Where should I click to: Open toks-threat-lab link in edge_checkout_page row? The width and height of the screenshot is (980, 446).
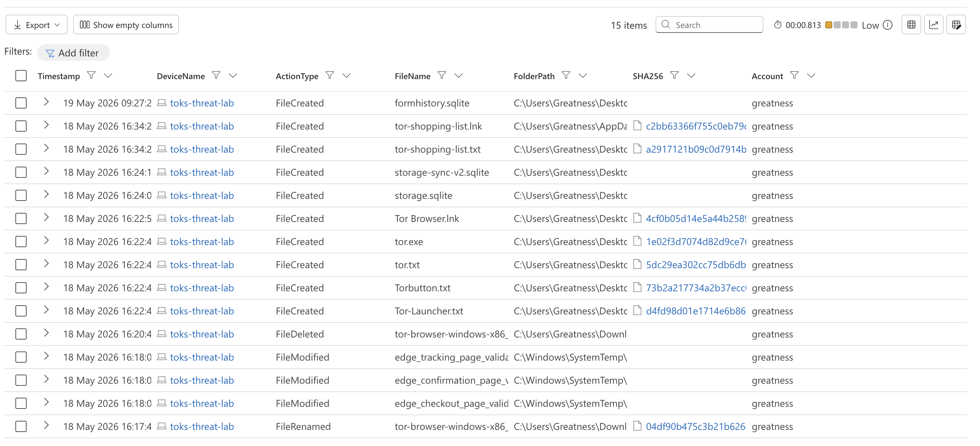202,403
